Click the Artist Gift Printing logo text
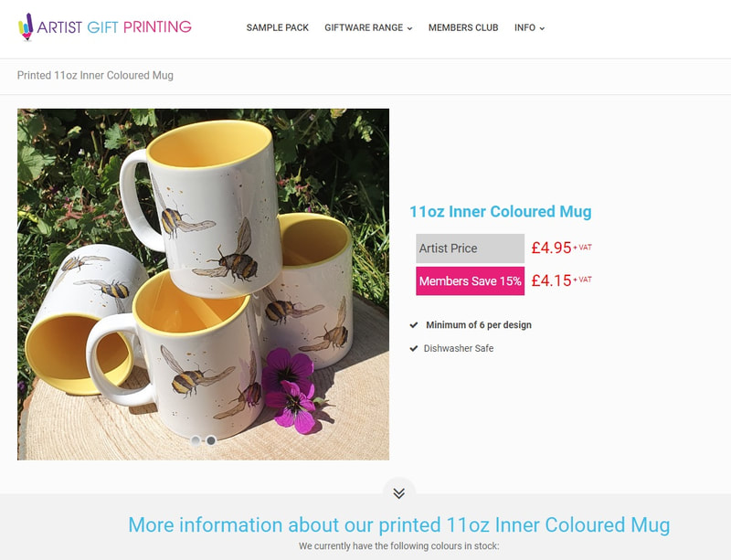 tap(114, 27)
